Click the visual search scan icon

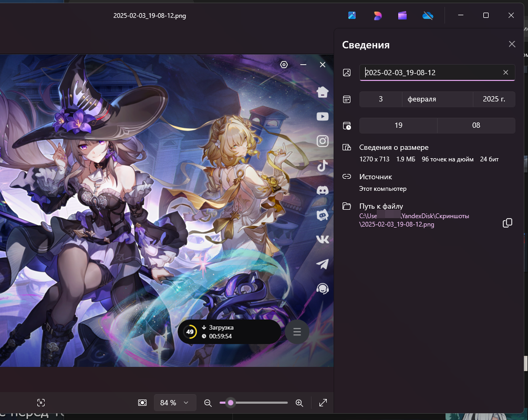point(41,403)
